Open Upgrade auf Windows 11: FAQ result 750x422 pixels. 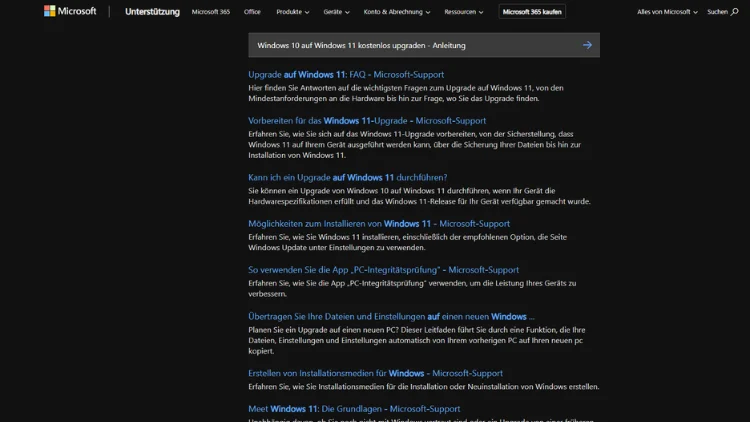346,75
